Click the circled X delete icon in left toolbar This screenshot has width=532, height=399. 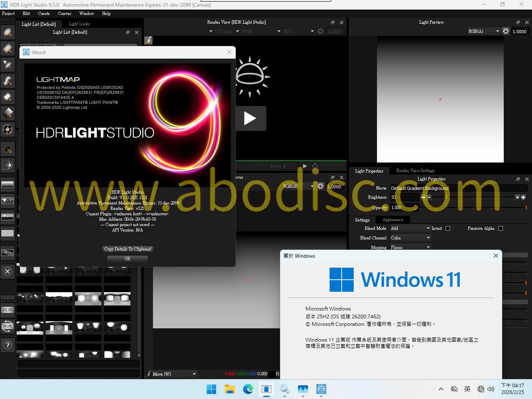click(7, 272)
